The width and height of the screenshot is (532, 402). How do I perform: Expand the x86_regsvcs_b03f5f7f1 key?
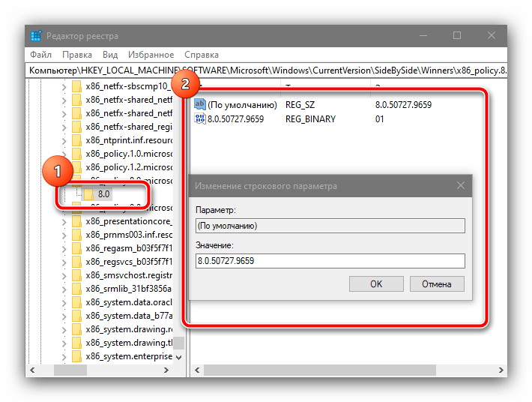tap(64, 262)
